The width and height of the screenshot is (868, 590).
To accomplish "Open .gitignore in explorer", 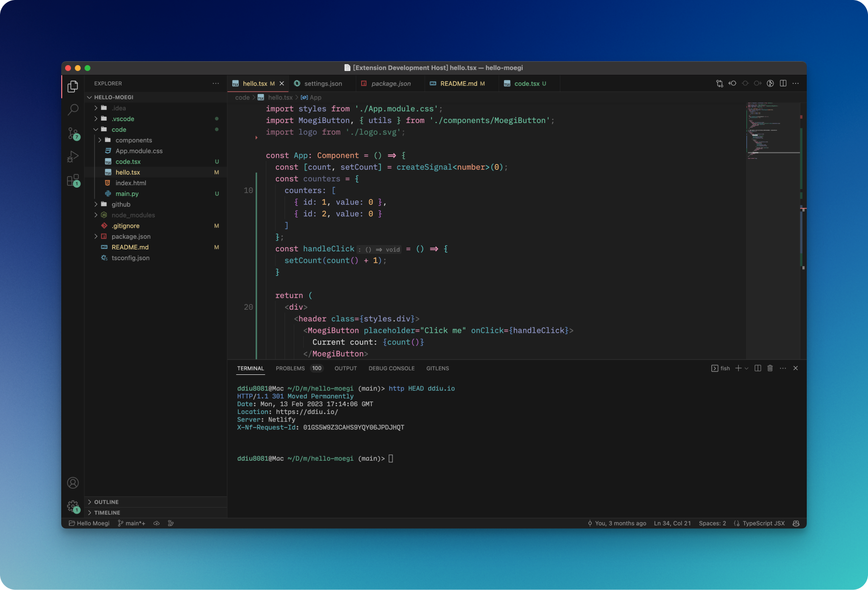I will pos(155,226).
